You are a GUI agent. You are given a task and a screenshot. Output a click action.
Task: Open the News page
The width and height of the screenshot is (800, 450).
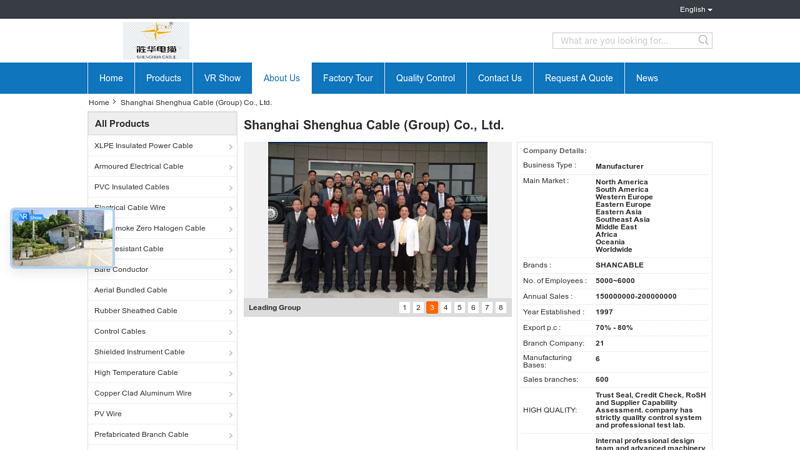pos(646,78)
